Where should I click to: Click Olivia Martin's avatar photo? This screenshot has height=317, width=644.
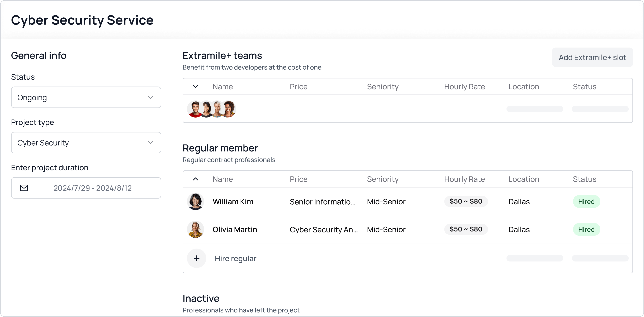click(196, 229)
